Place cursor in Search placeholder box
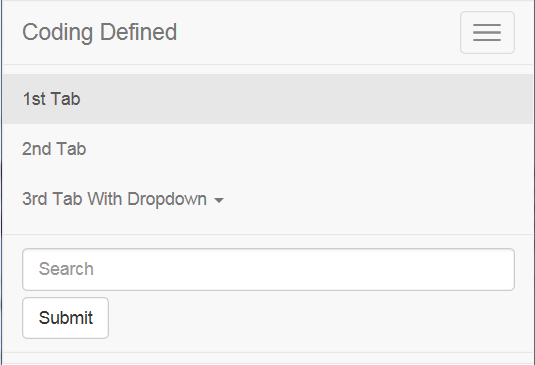Viewport: 535px width, 365px height. point(269,269)
